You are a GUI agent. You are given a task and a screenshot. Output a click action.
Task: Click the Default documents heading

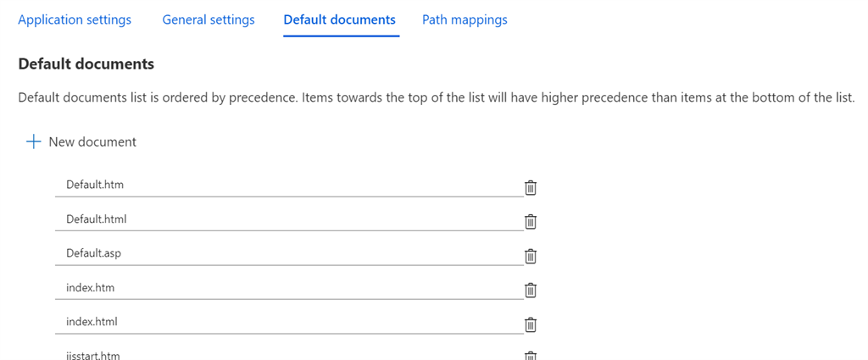tap(86, 64)
